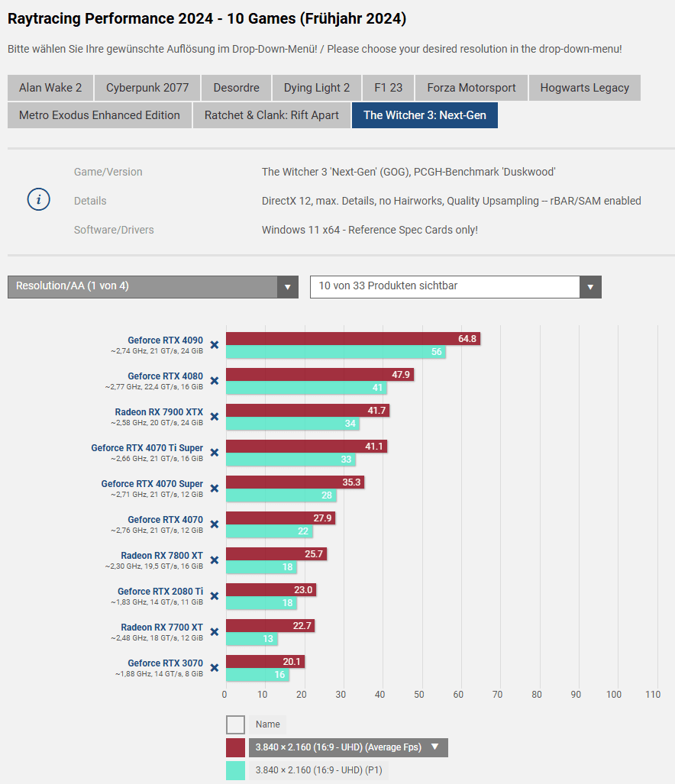675x784 pixels.
Task: Click the Geforce RTX 4080 name link
Action: tap(166, 376)
